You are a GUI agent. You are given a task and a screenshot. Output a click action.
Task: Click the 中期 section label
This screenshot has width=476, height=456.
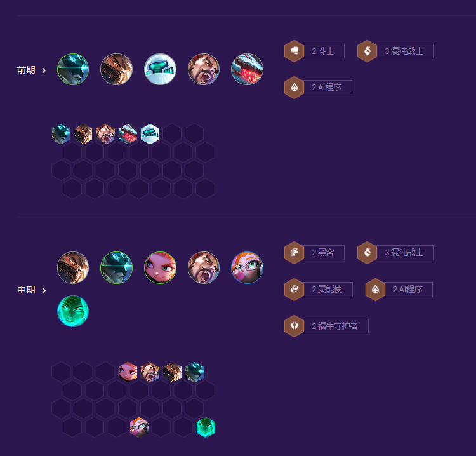(26, 290)
